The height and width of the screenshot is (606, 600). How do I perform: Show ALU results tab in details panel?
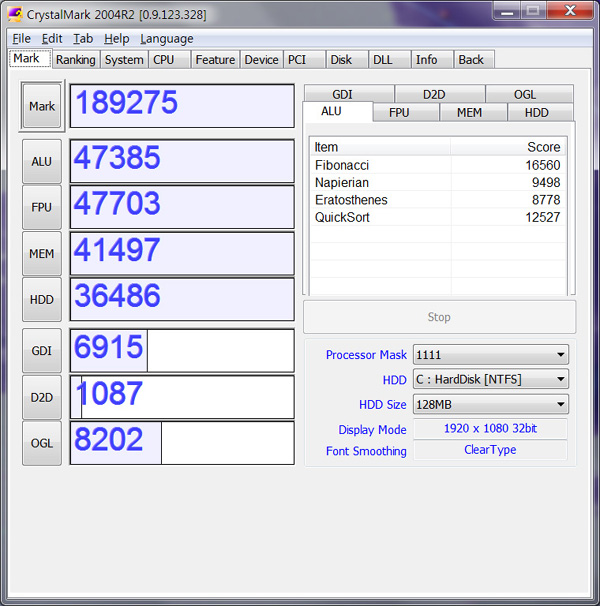click(x=338, y=111)
